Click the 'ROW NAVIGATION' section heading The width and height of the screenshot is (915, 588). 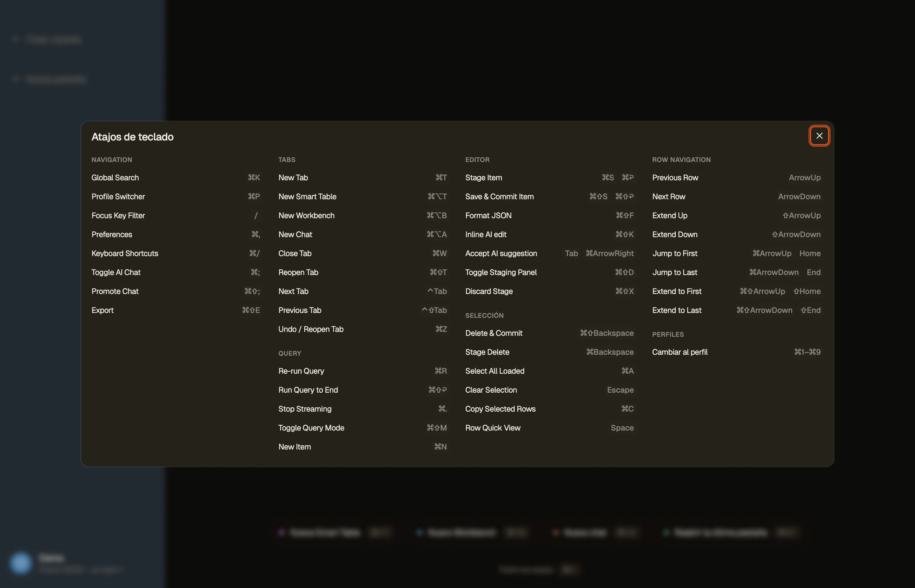[681, 160]
